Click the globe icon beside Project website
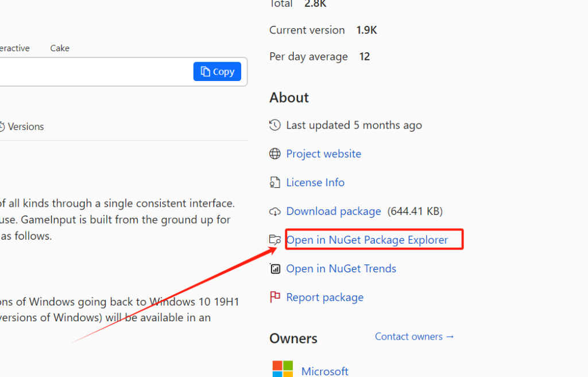588x377 pixels. (x=275, y=153)
